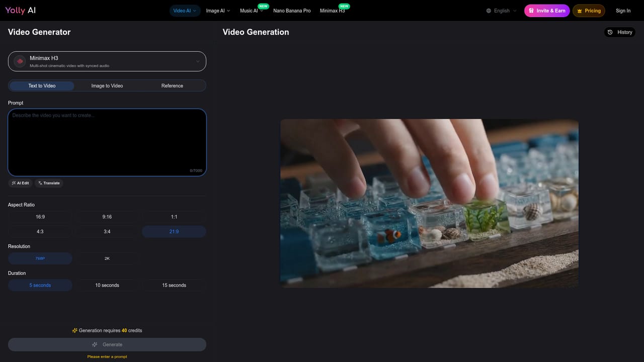This screenshot has height=362, width=644.
Task: Go to Nano Banana Pro
Action: click(x=292, y=11)
